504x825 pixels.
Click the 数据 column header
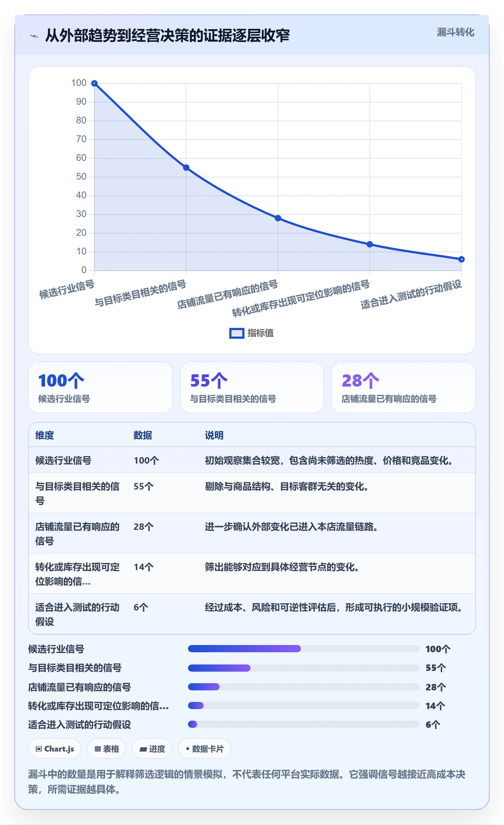click(x=143, y=435)
